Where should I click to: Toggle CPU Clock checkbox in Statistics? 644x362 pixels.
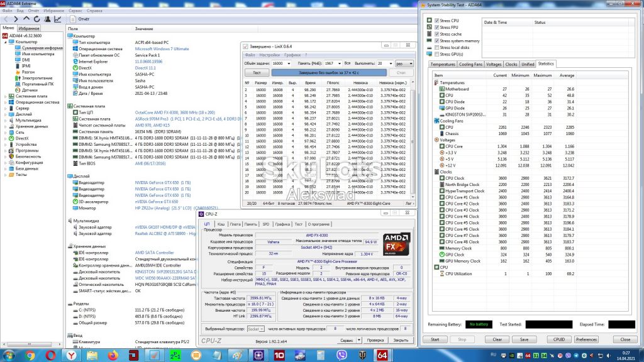tap(442, 178)
